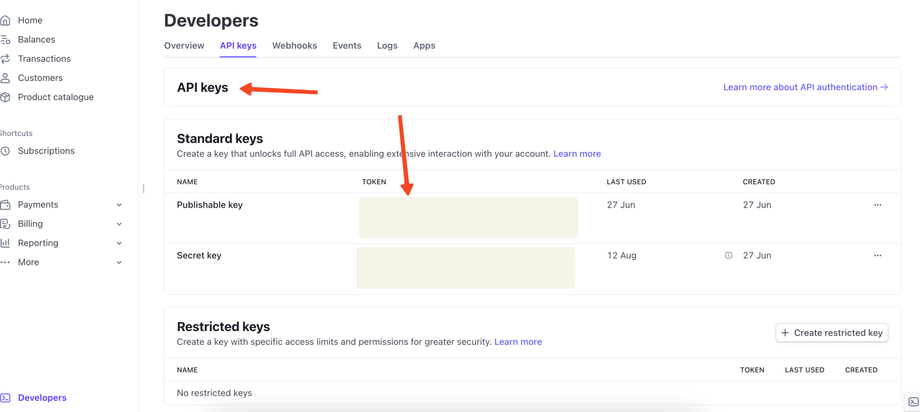The width and height of the screenshot is (920, 412).
Task: Expand the Payments menu chevron
Action: 119,205
